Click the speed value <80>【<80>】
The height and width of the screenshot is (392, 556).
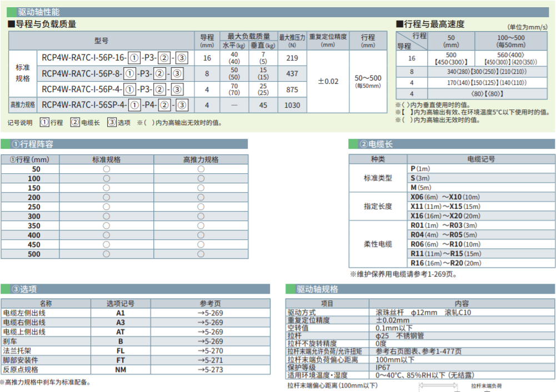click(x=487, y=94)
